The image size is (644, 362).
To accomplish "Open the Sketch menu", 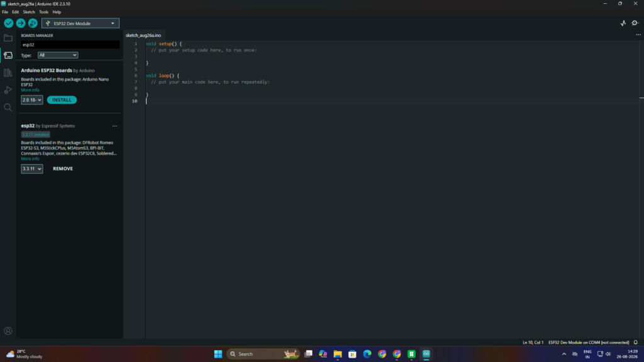I will 29,12.
